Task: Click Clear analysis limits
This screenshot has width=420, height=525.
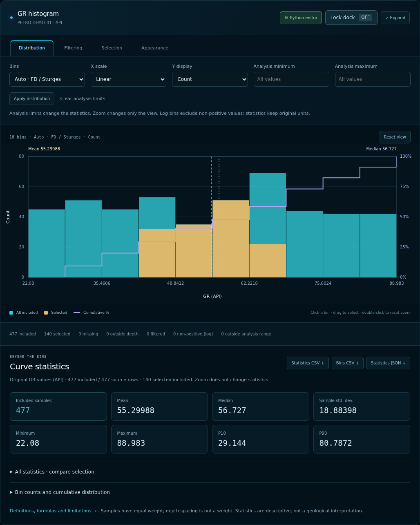Action: 83,98
